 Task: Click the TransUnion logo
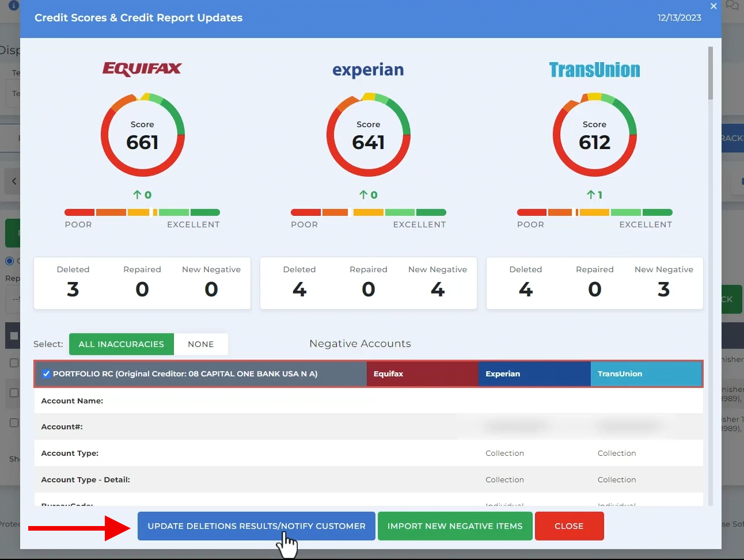[594, 70]
